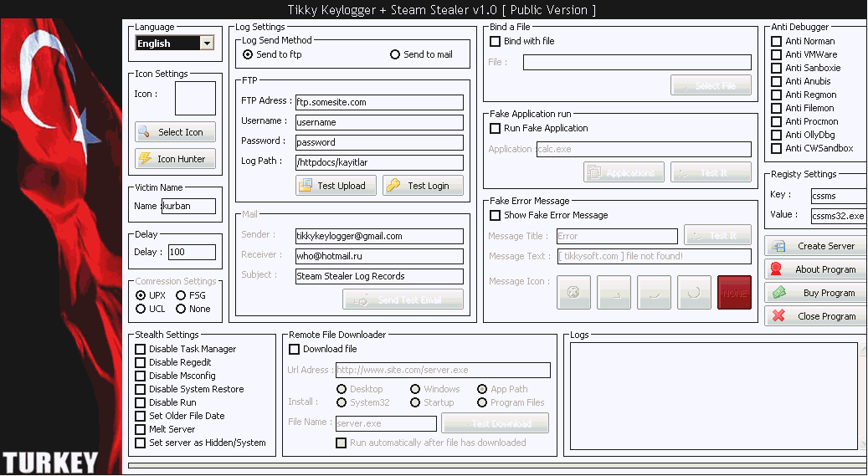Open the About Program dialog
The width and height of the screenshot is (868, 476).
click(x=815, y=269)
